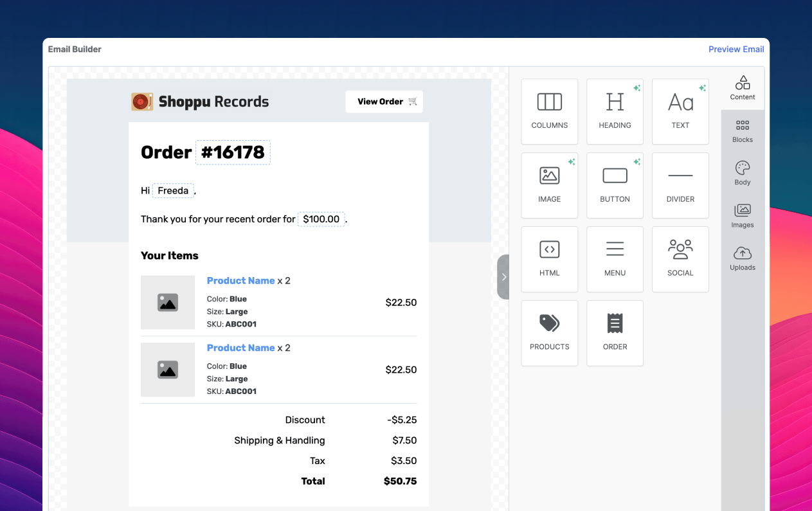Add a Divider block
The height and width of the screenshot is (511, 812).
[x=680, y=185]
